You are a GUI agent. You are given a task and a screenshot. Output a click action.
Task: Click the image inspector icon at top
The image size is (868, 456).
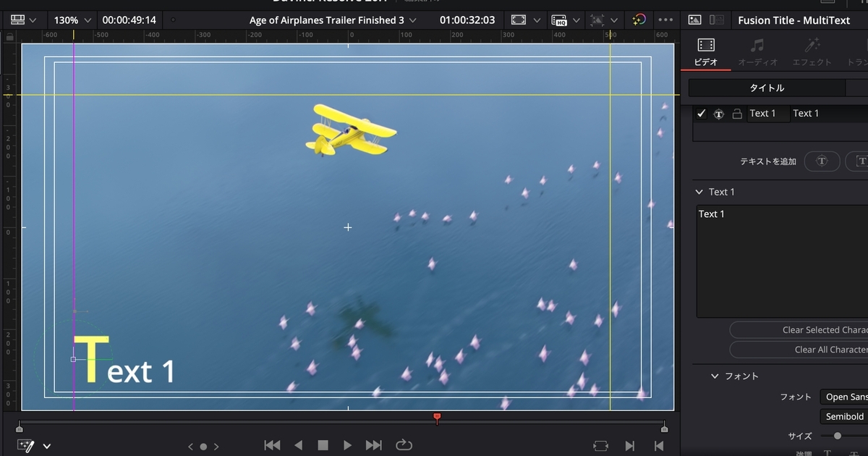pos(694,20)
